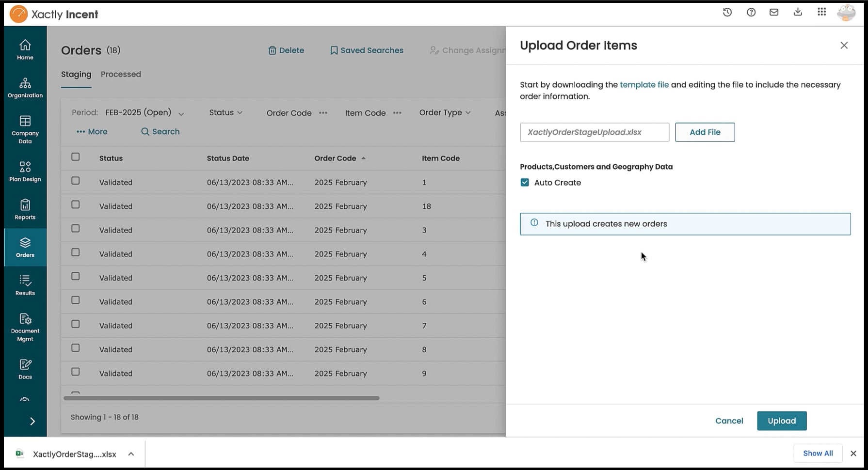Image resolution: width=868 pixels, height=470 pixels.
Task: Open the help question mark icon
Action: (x=751, y=13)
